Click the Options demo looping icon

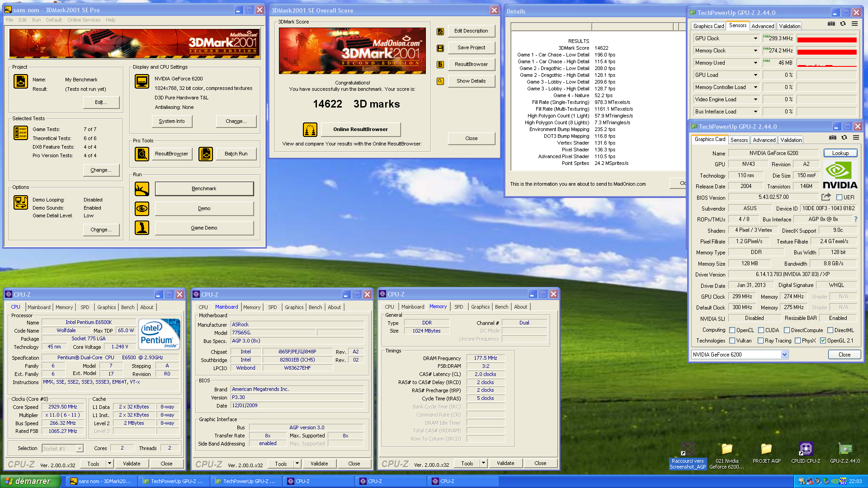[x=21, y=202]
